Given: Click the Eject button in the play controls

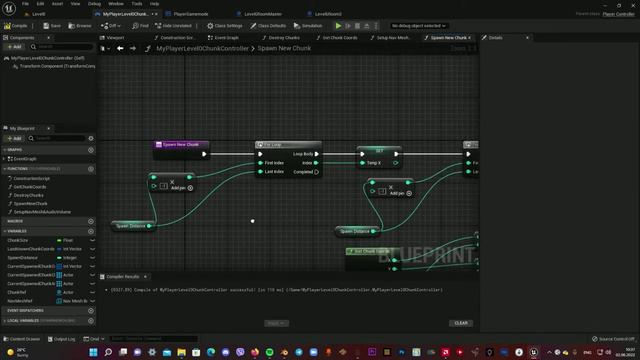Looking at the screenshot, I should click(x=367, y=26).
